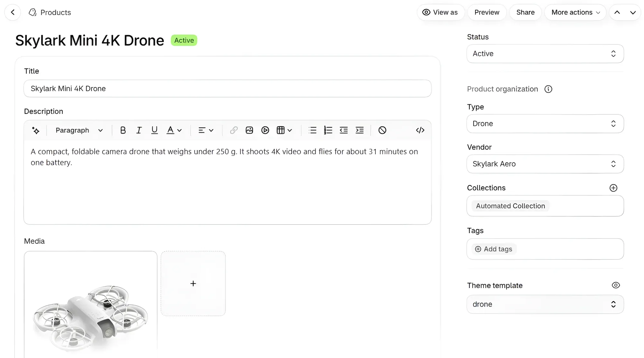The height and width of the screenshot is (358, 644).
Task: Click the Product organization info icon
Action: pos(548,89)
